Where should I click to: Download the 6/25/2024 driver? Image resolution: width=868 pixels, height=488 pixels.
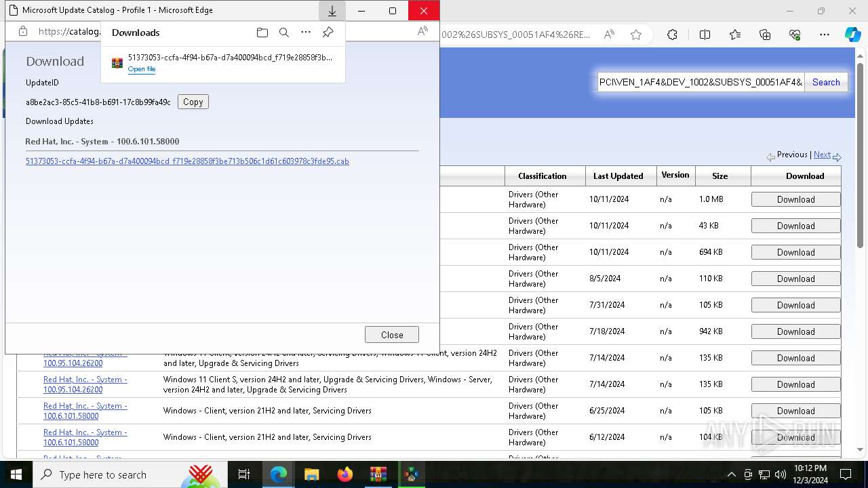[795, 411]
